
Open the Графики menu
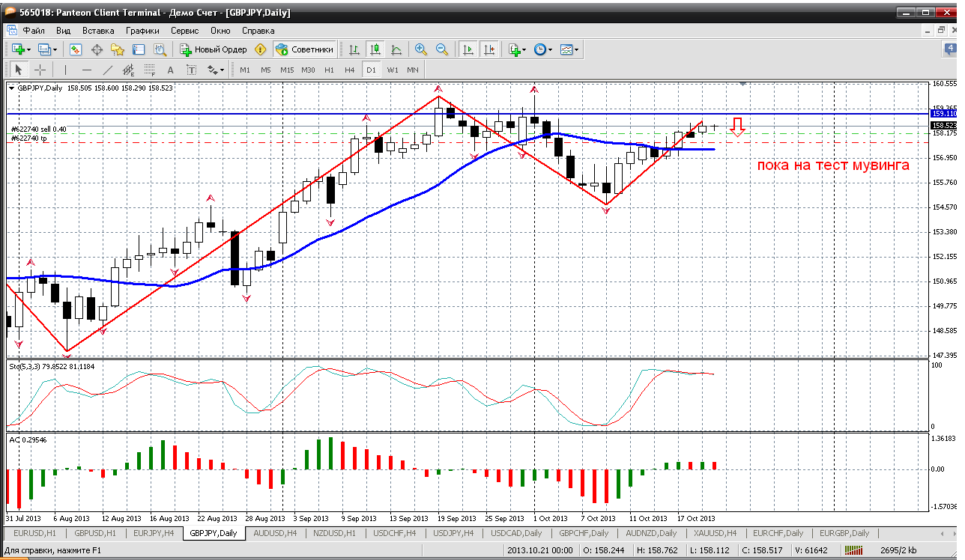point(142,31)
